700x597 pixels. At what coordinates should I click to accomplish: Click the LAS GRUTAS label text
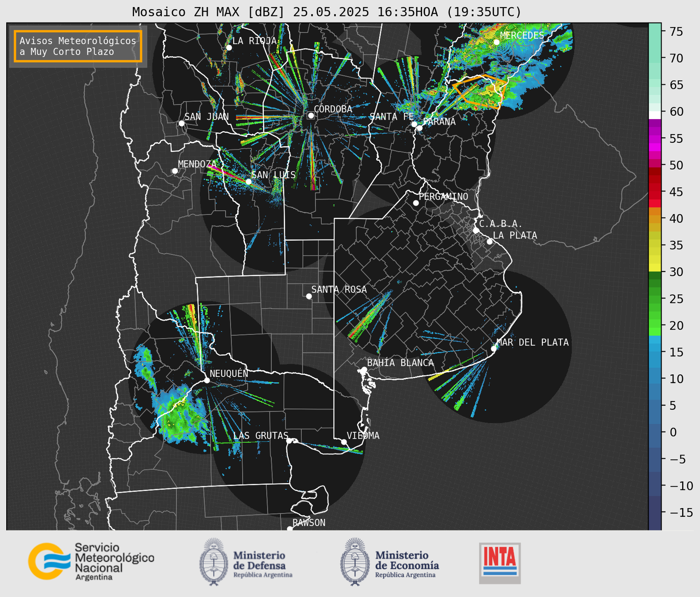pyautogui.click(x=261, y=436)
